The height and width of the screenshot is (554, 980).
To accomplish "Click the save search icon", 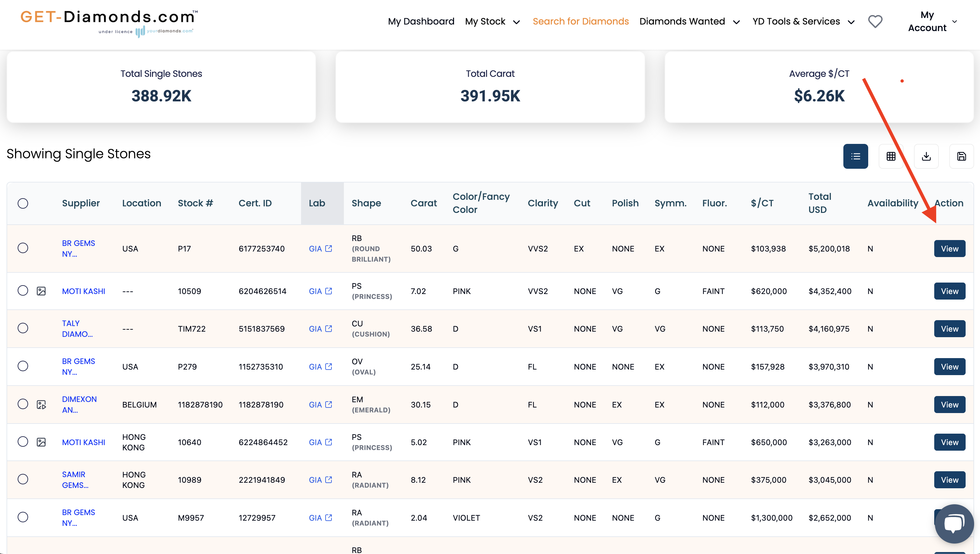I will pos(961,156).
